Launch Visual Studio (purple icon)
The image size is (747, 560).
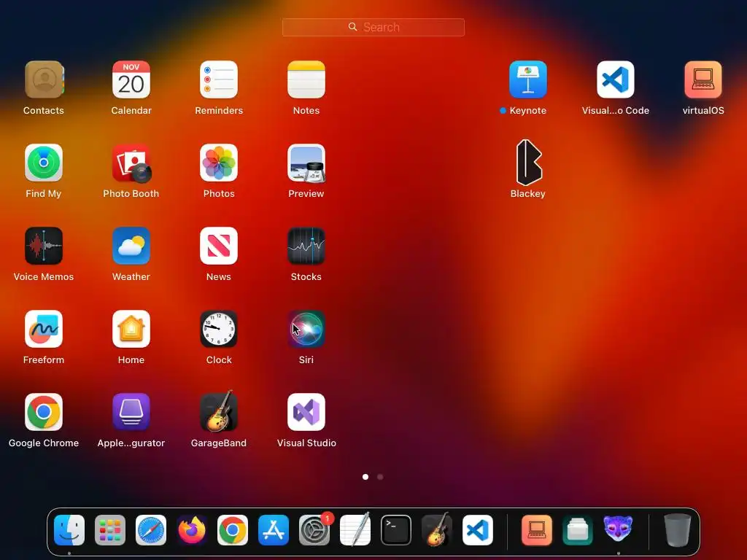(306, 412)
